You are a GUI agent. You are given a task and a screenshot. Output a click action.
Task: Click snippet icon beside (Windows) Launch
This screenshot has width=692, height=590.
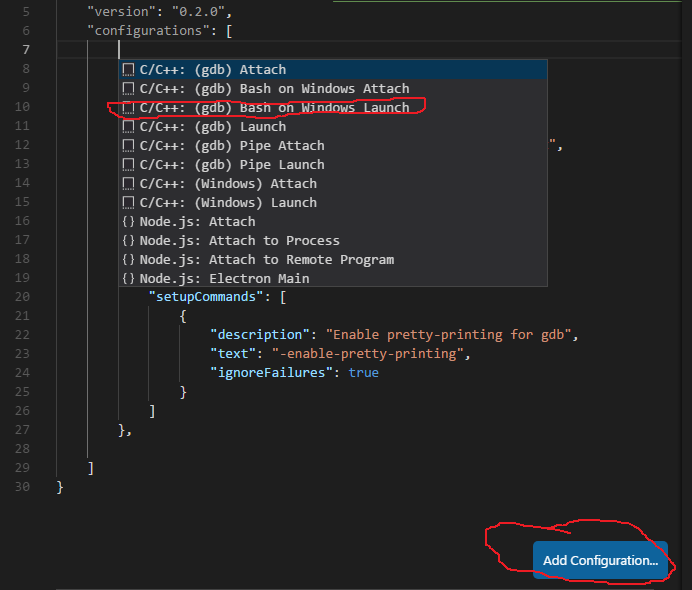tap(128, 203)
